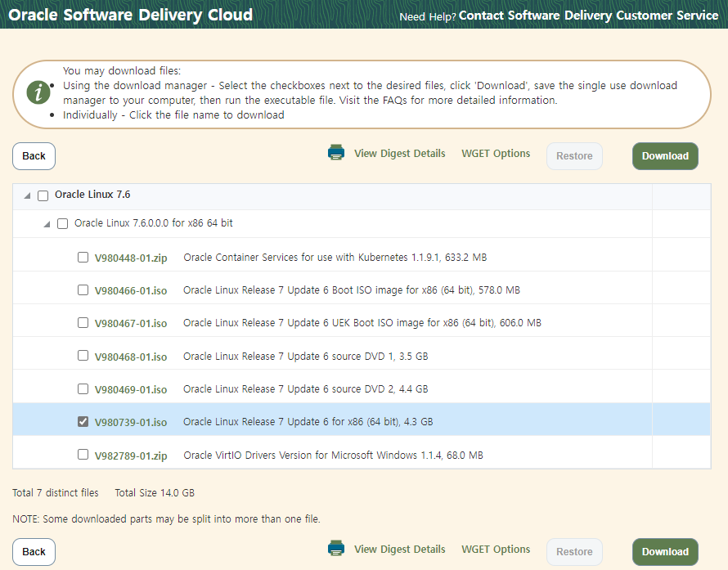Viewport: 728px width, 570px height.
Task: Click the Oracle Linux 7.6 label
Action: click(92, 195)
